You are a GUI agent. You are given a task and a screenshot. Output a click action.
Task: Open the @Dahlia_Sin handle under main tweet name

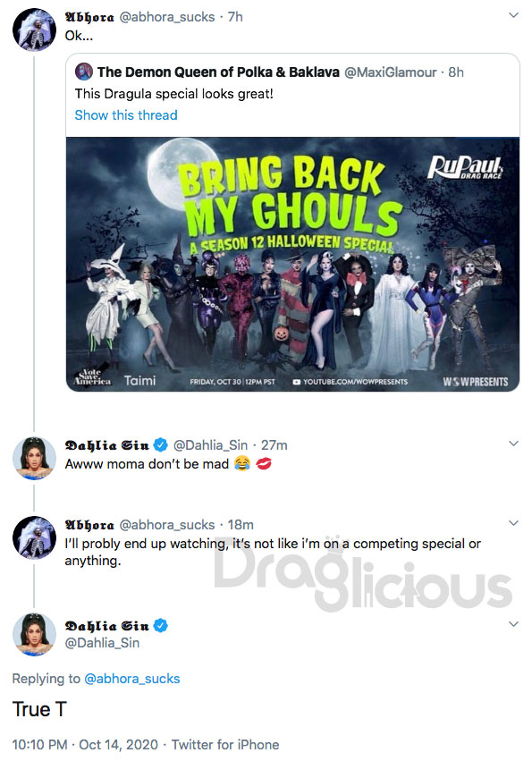tap(102, 643)
